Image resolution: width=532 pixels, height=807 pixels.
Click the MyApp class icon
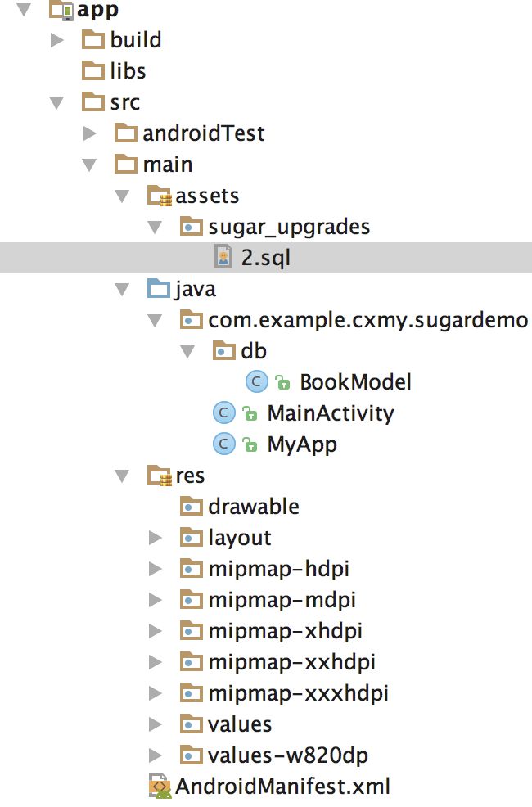click(x=223, y=444)
